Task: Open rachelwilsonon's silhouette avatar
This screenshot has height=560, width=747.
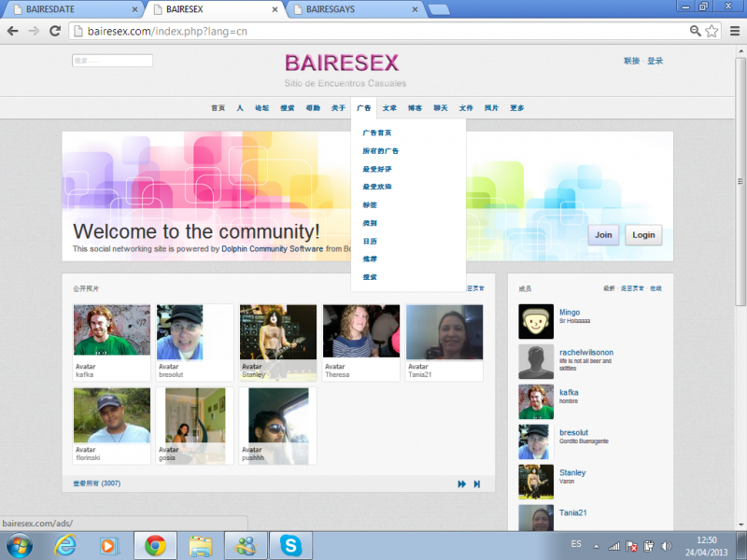Action: coord(536,361)
